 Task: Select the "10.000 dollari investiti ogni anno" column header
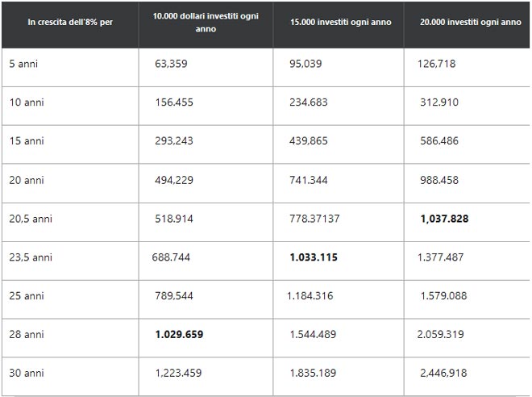click(206, 23)
